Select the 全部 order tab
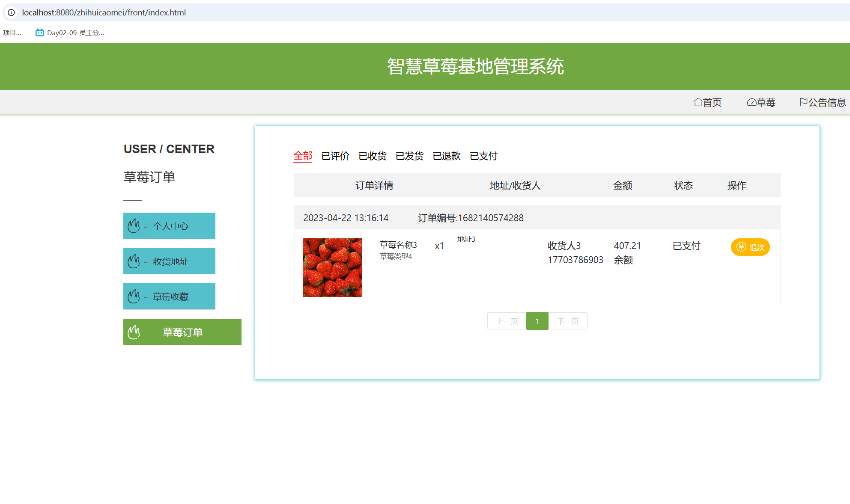The image size is (850, 504). point(303,156)
